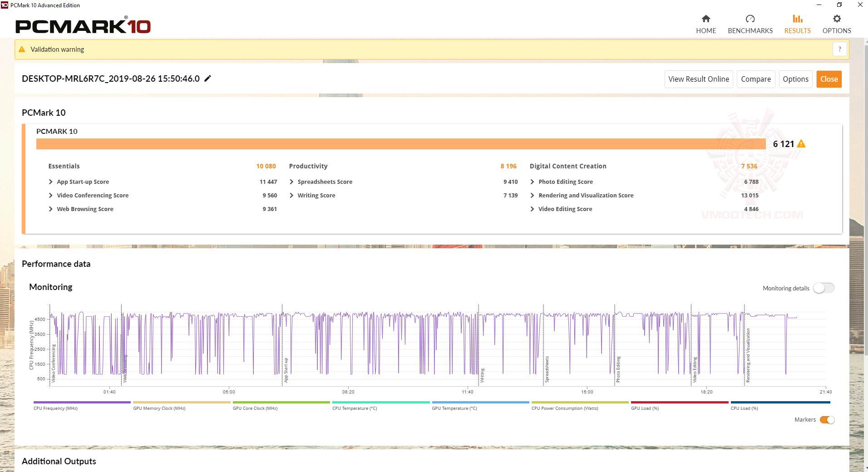Close the result with orange Close button
This screenshot has height=472, width=868.
(829, 79)
